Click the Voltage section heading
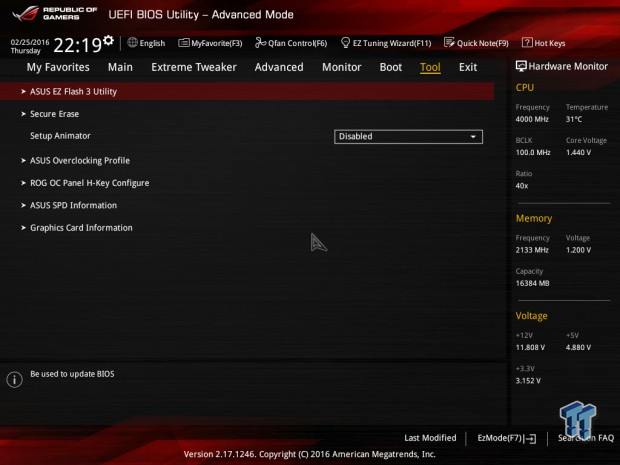 531,316
